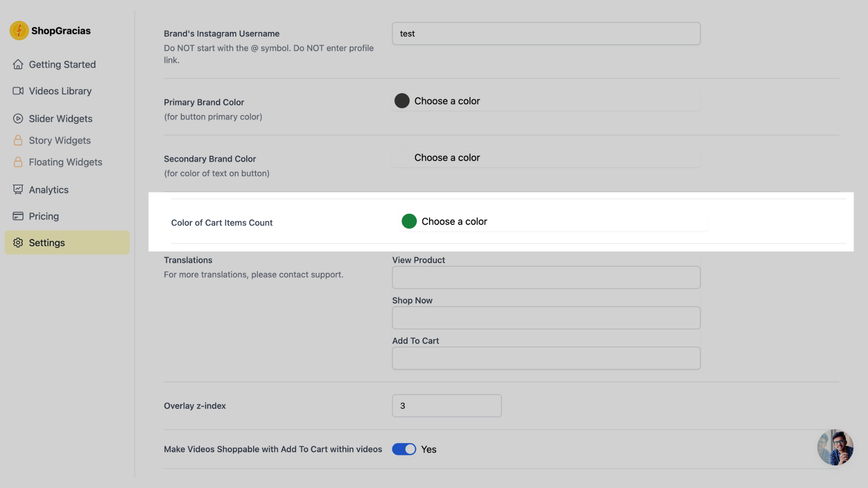
Task: Open Videos Library from sidebar
Action: [x=60, y=91]
